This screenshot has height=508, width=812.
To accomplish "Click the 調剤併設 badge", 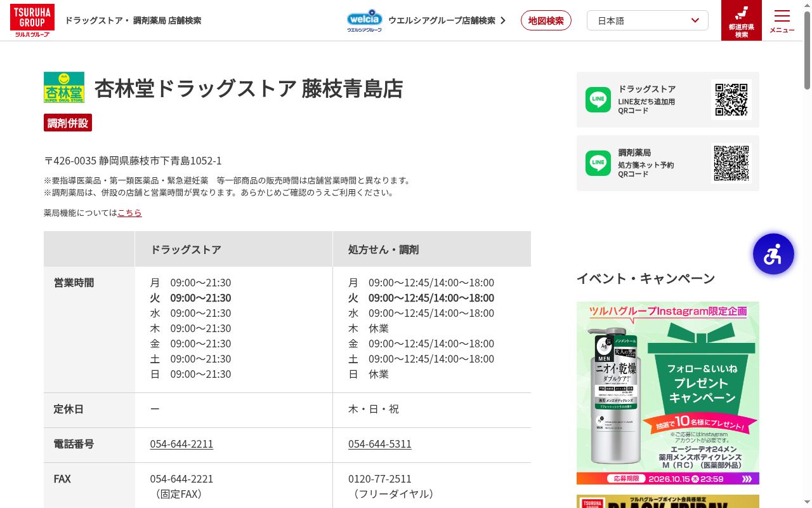I will (x=68, y=123).
